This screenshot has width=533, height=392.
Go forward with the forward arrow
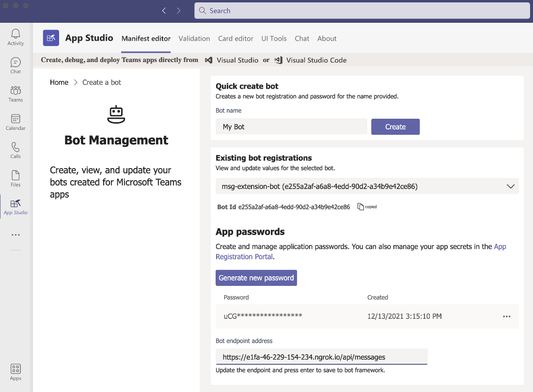click(178, 11)
